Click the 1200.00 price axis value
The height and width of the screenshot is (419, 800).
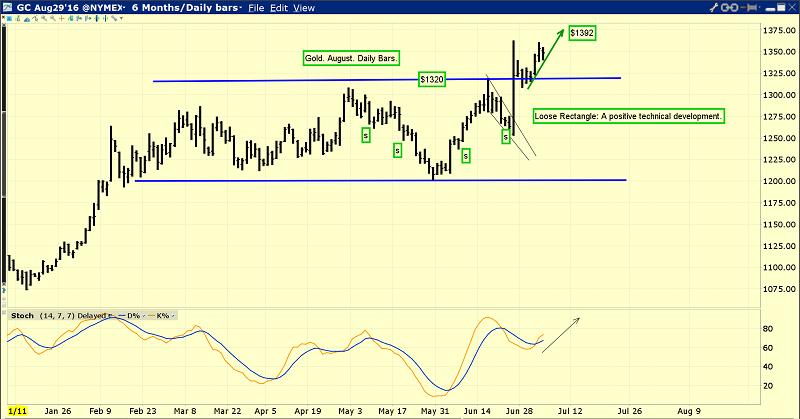(779, 181)
